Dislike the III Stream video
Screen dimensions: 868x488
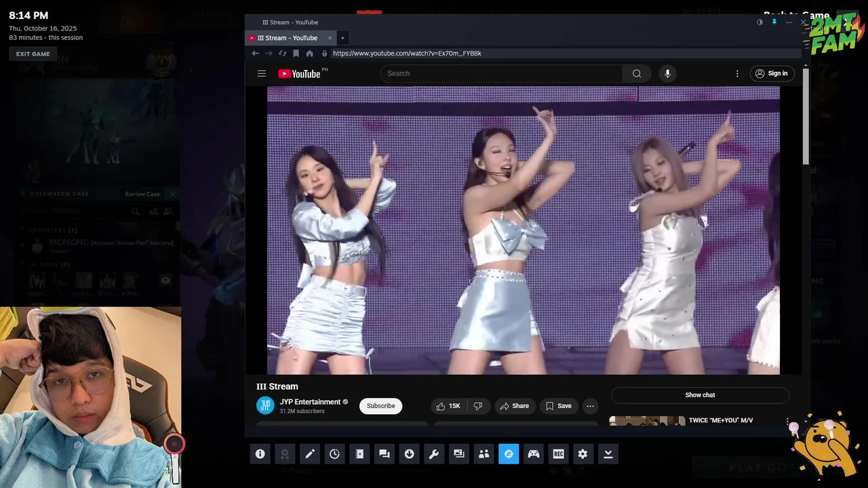pos(478,406)
